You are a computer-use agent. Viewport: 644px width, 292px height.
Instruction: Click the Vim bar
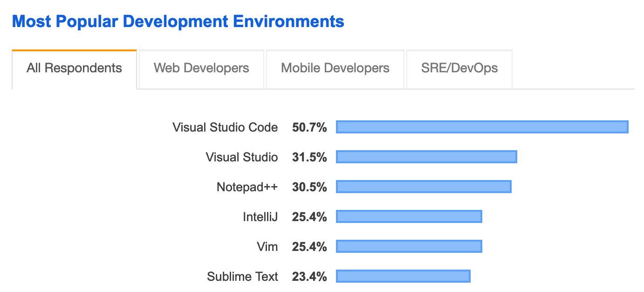tap(409, 246)
